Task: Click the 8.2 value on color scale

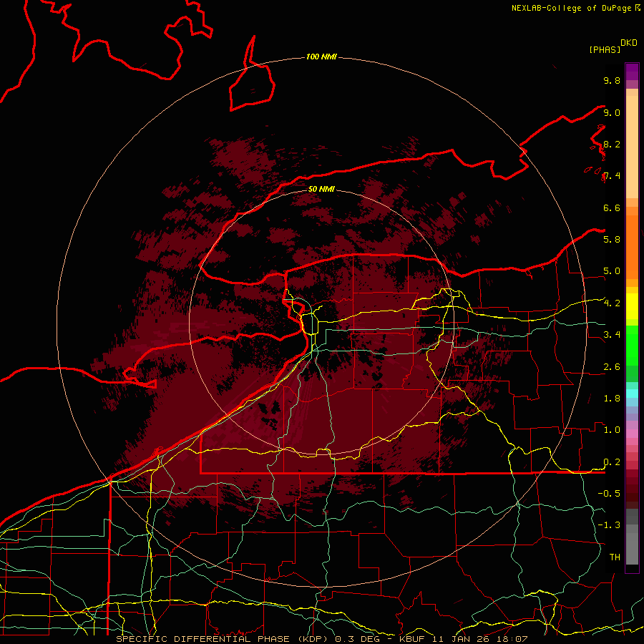Action: coord(612,144)
